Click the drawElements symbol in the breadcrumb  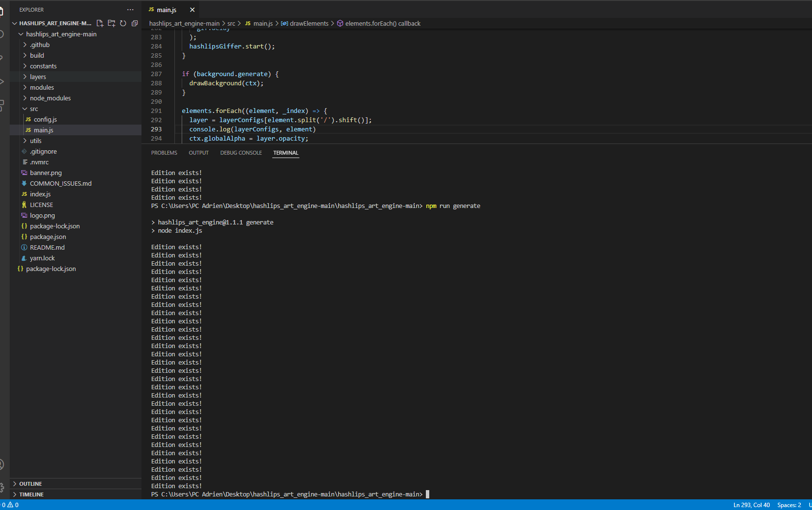[x=308, y=23]
